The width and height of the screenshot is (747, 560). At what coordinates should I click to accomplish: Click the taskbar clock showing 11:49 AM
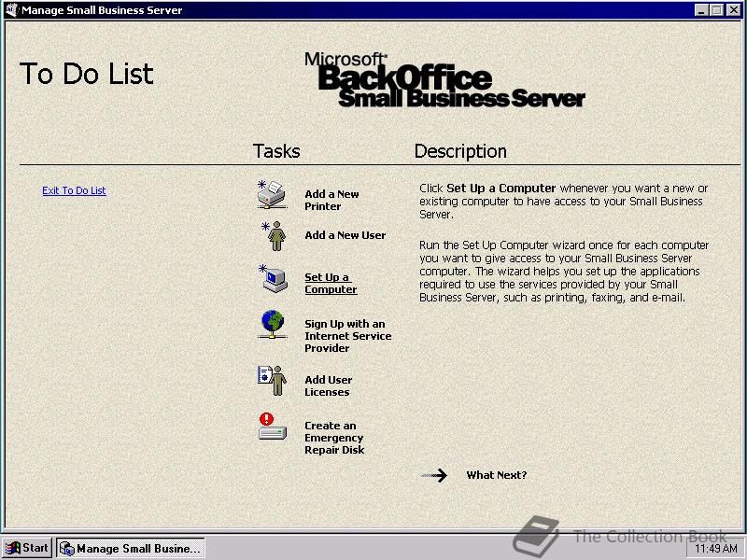click(x=716, y=549)
